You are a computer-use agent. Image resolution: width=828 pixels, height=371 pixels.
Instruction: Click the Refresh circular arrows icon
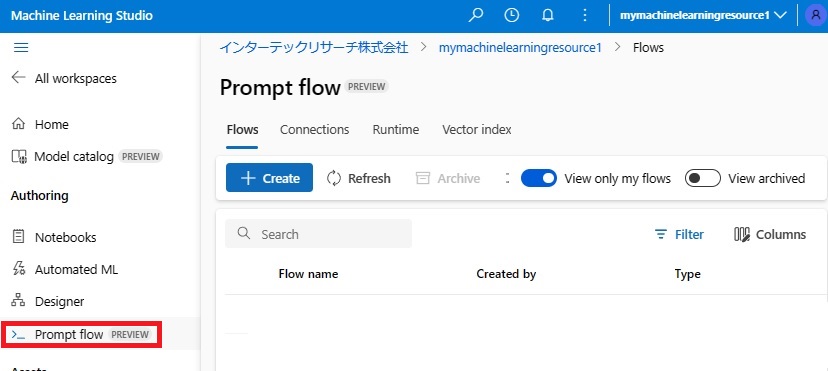pos(334,178)
